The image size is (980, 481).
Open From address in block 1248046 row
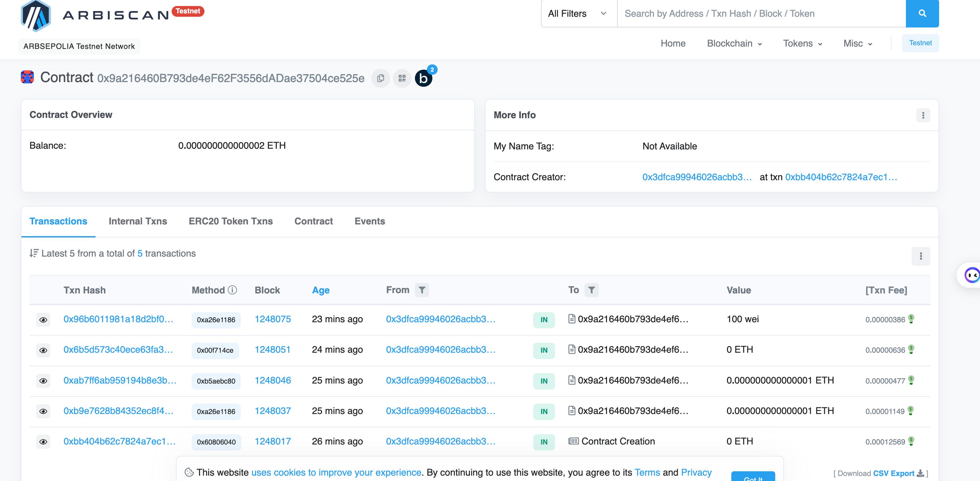[x=440, y=380]
